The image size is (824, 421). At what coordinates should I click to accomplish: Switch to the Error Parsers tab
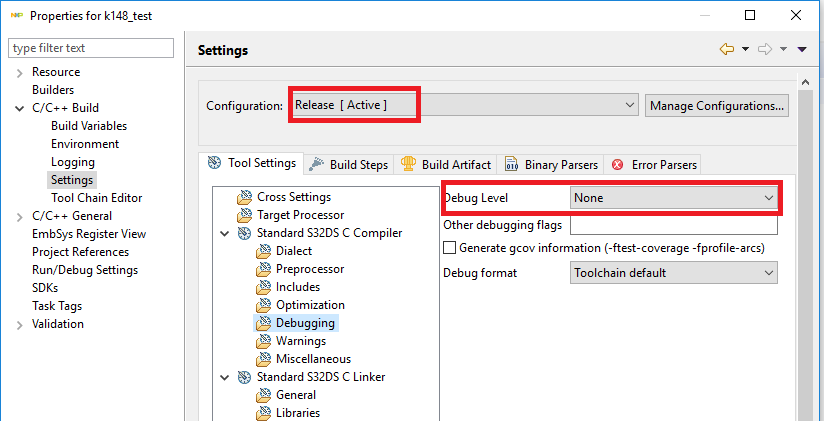655,164
